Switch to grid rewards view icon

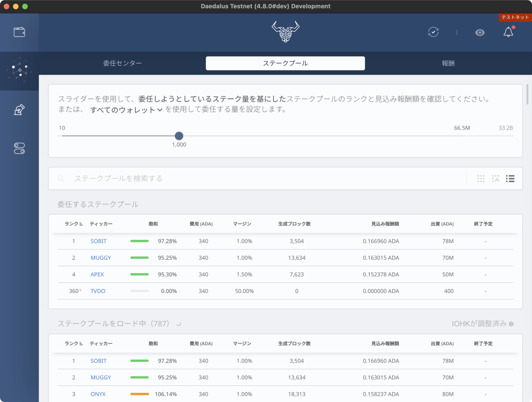(496, 179)
